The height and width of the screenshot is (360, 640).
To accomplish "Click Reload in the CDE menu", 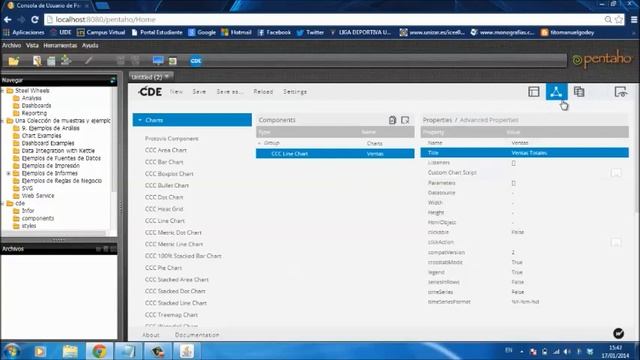I will (263, 92).
